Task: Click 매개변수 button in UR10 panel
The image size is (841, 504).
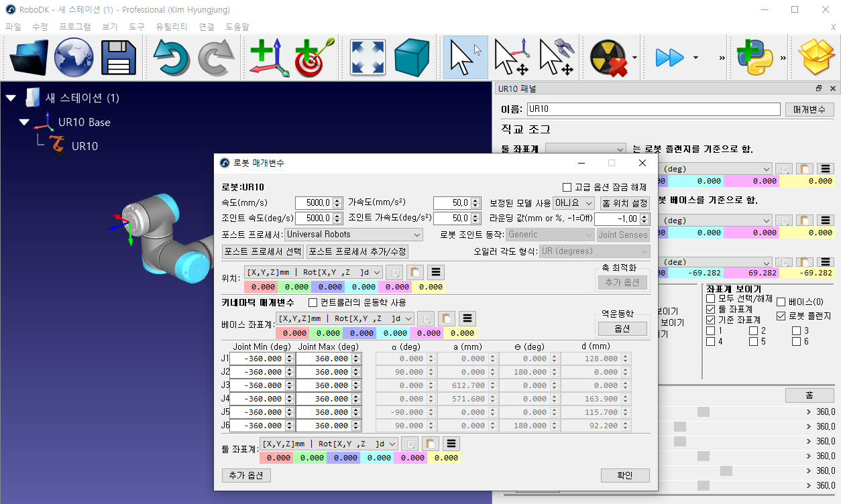Action: (x=810, y=109)
